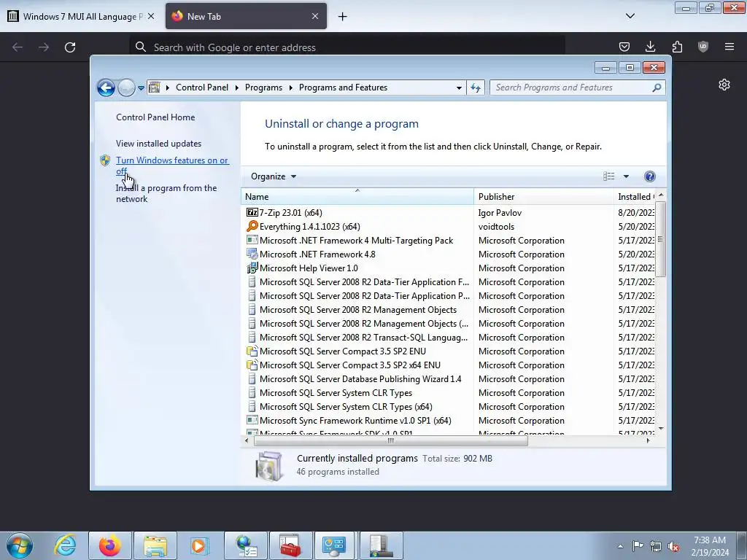This screenshot has height=560, width=747.
Task: Open the List all tabs chevron in Firefox
Action: pos(630,16)
